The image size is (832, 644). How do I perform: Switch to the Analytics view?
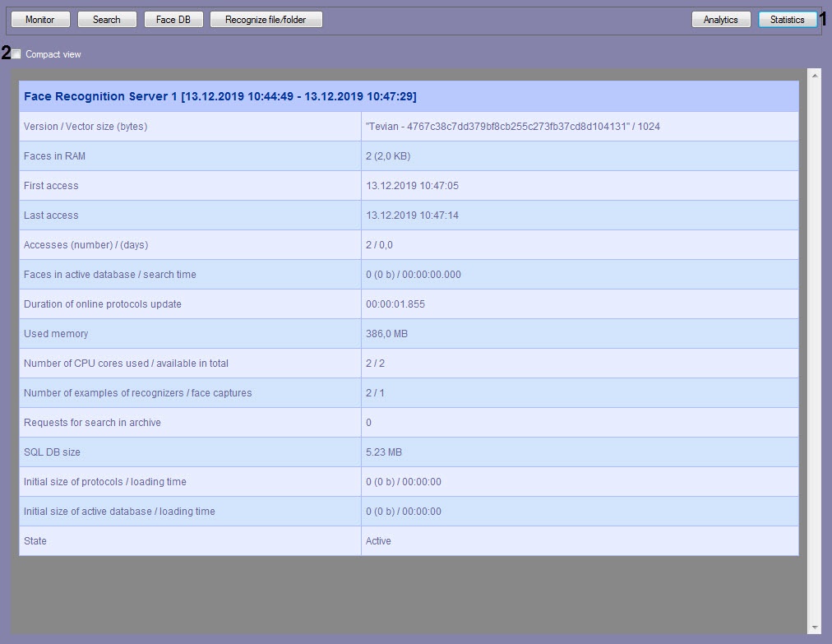pos(720,20)
